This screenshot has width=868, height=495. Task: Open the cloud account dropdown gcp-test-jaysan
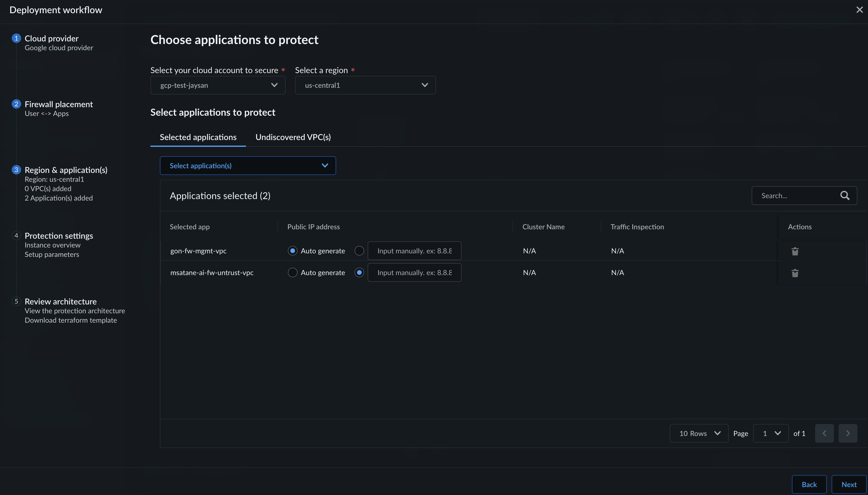point(218,85)
